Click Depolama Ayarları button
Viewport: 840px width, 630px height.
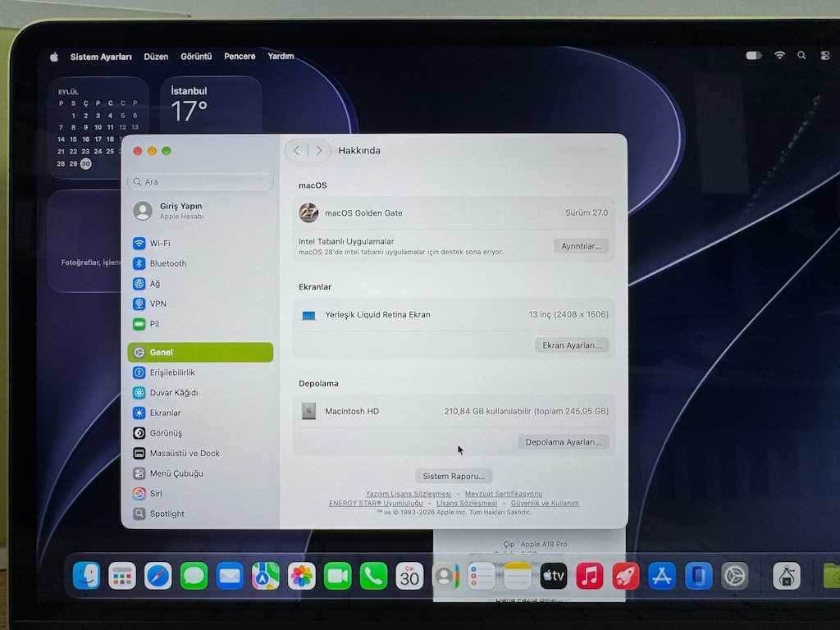(x=563, y=442)
